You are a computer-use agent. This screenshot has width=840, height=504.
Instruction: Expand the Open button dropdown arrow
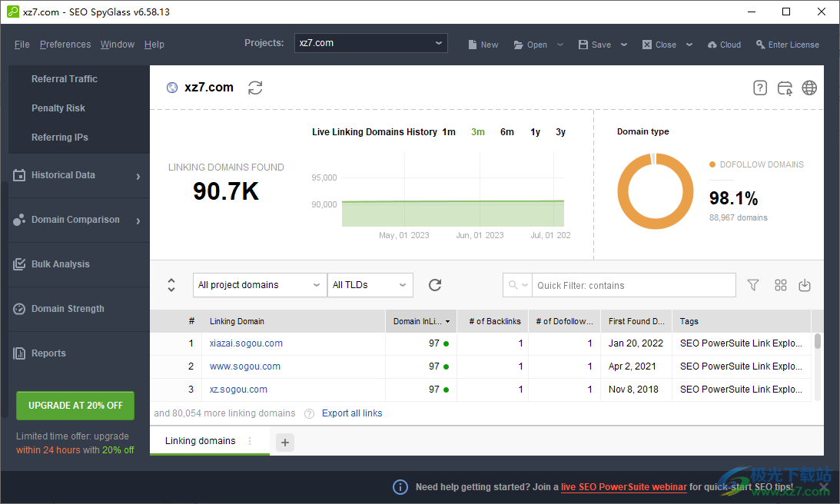(560, 45)
